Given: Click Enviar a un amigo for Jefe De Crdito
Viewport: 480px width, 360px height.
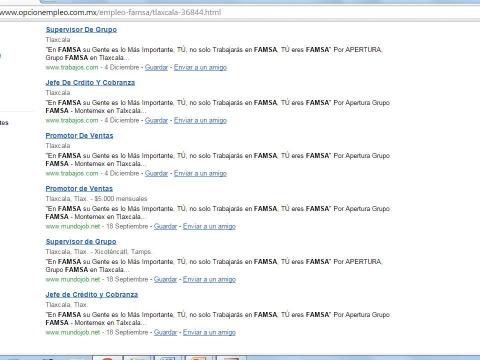Looking at the screenshot, I should click(200, 120).
